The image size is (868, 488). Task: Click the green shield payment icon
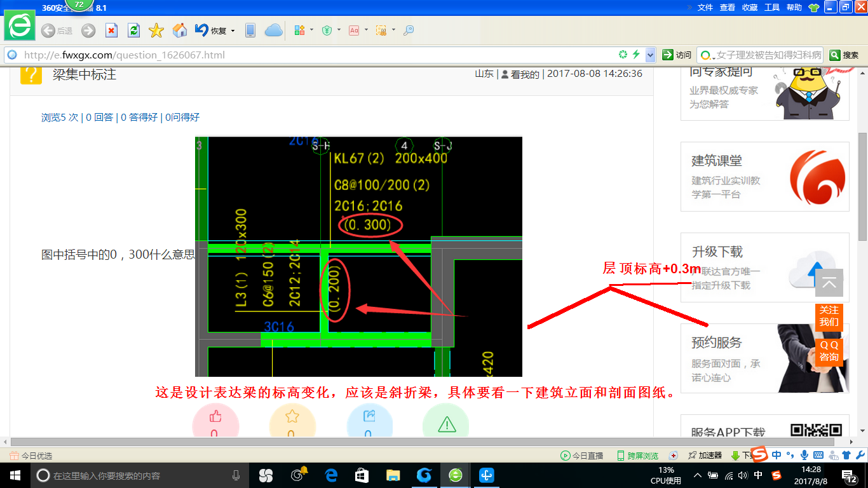[x=327, y=30]
